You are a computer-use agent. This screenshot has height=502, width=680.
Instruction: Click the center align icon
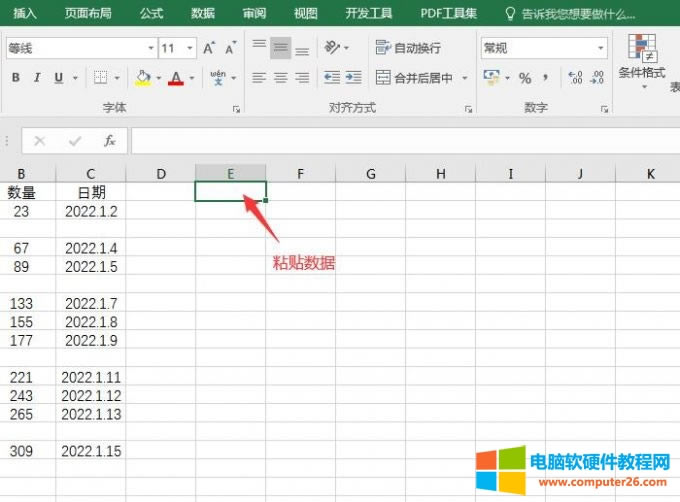281,78
